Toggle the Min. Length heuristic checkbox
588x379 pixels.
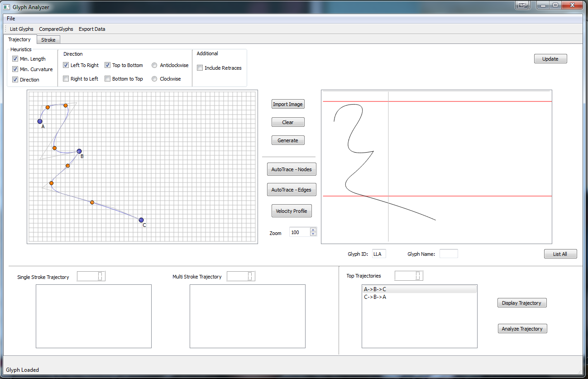tap(15, 59)
